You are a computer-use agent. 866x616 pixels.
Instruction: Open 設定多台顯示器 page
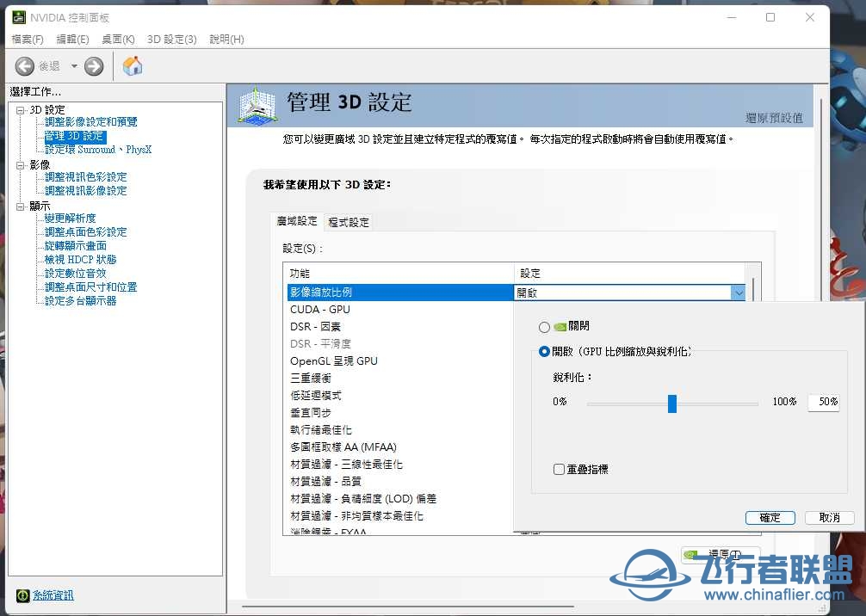pos(81,301)
